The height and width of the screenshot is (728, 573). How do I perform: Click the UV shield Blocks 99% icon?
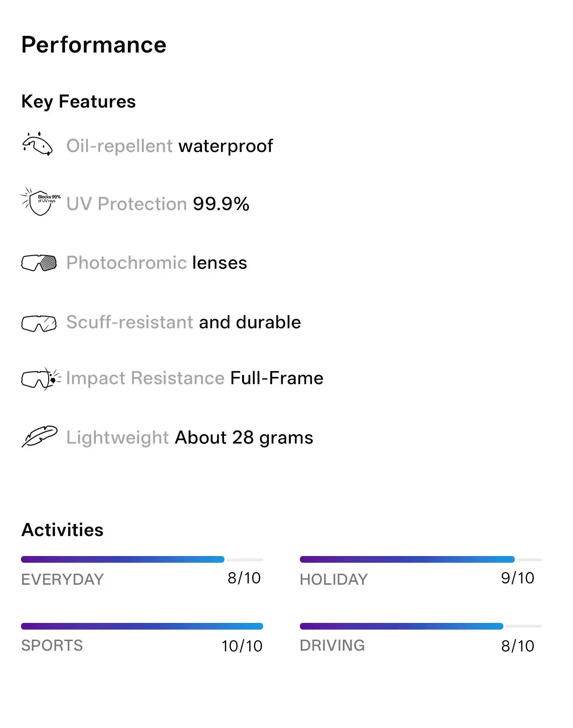coord(40,202)
